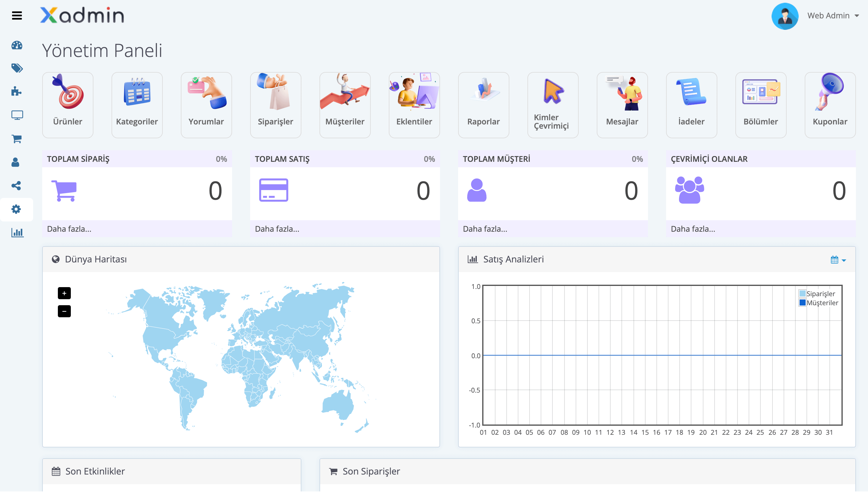Click Daha fazla under Toplam Sipariş

pyautogui.click(x=69, y=229)
